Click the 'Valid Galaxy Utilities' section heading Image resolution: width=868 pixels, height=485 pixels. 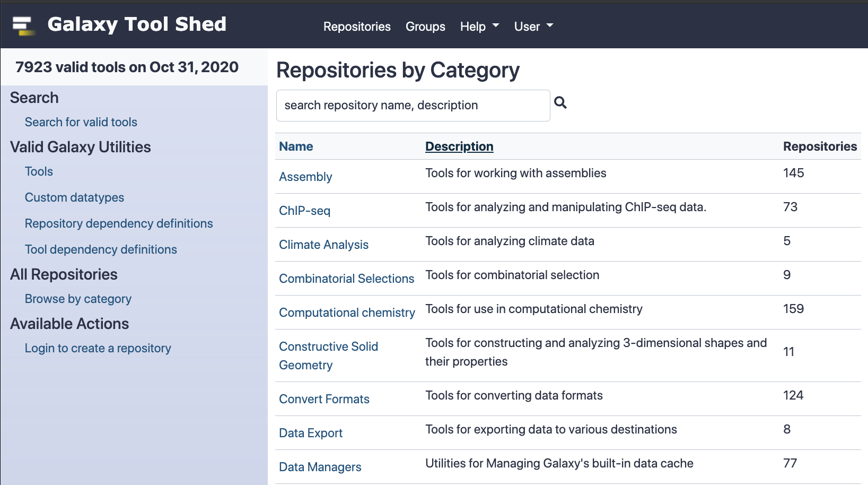[x=81, y=147]
